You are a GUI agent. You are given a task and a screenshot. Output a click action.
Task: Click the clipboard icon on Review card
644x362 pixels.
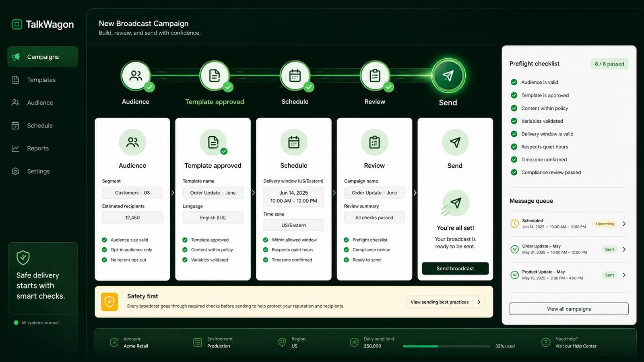pos(374,142)
